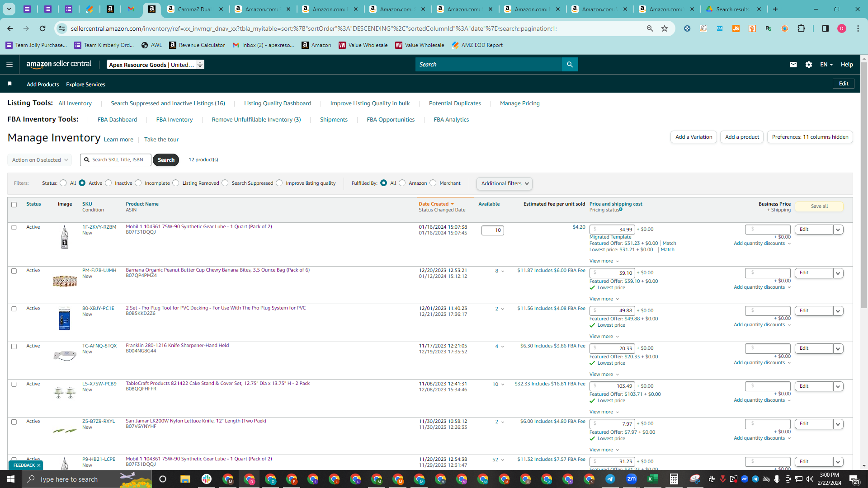Select checkbox for Barnana PM-FJ78-UJMH row
Viewport: 868px width, 488px height.
point(14,271)
